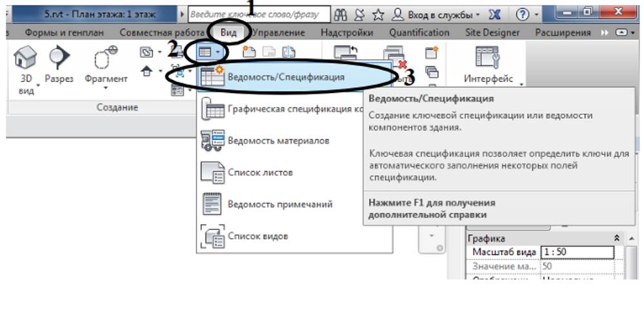The width and height of the screenshot is (644, 310).
Task: Choose Ведомость примечаний menu item
Action: (295, 204)
